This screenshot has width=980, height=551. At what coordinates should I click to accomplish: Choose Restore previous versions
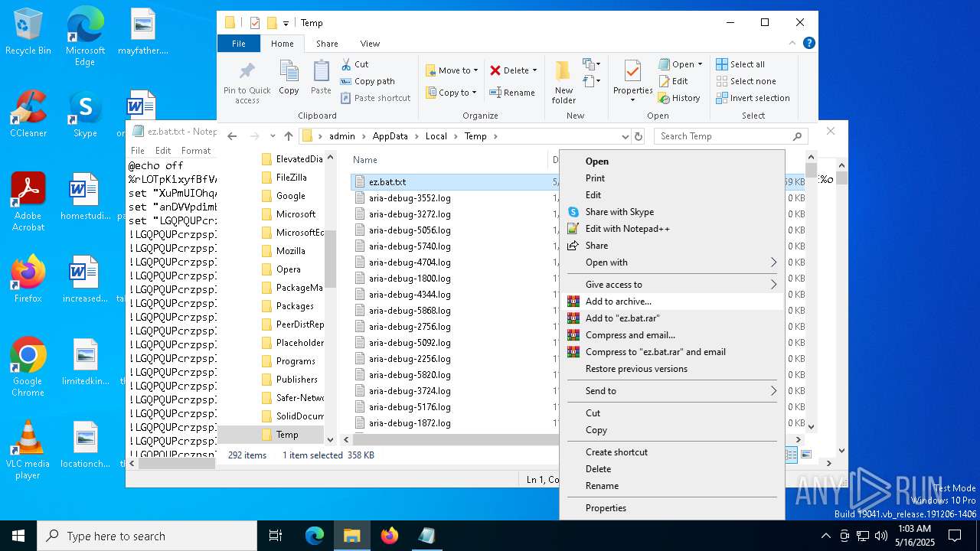[x=672, y=369]
